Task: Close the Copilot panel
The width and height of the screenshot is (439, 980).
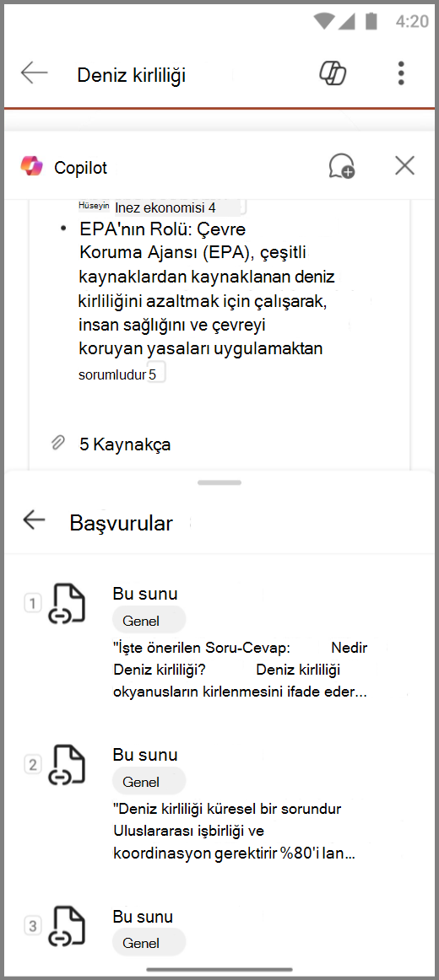Action: coord(405,165)
